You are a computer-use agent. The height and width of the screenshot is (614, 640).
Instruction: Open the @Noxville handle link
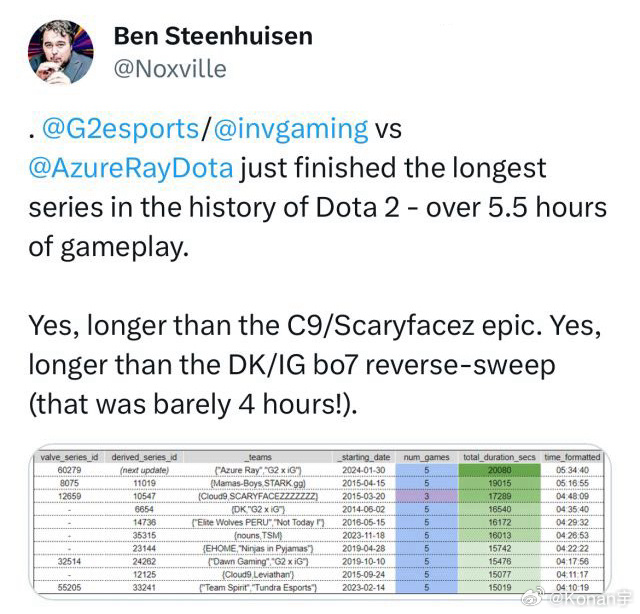[170, 69]
